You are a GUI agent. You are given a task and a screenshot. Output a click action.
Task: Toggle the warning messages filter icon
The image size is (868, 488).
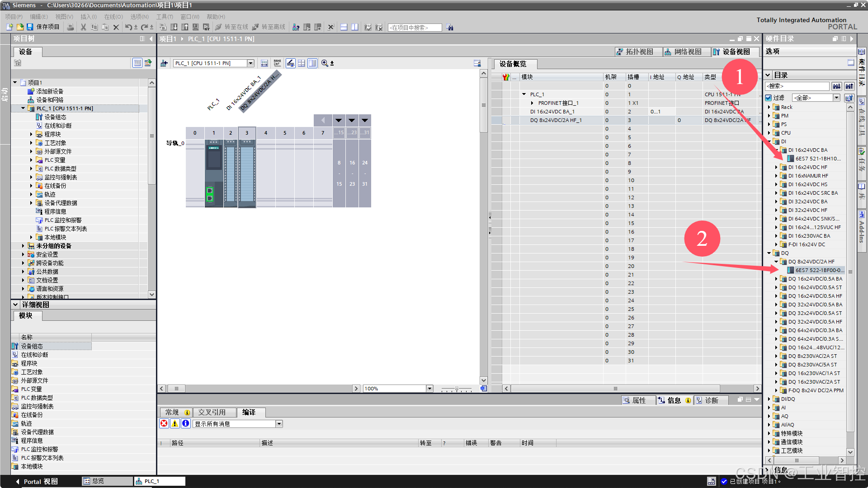pyautogui.click(x=175, y=423)
